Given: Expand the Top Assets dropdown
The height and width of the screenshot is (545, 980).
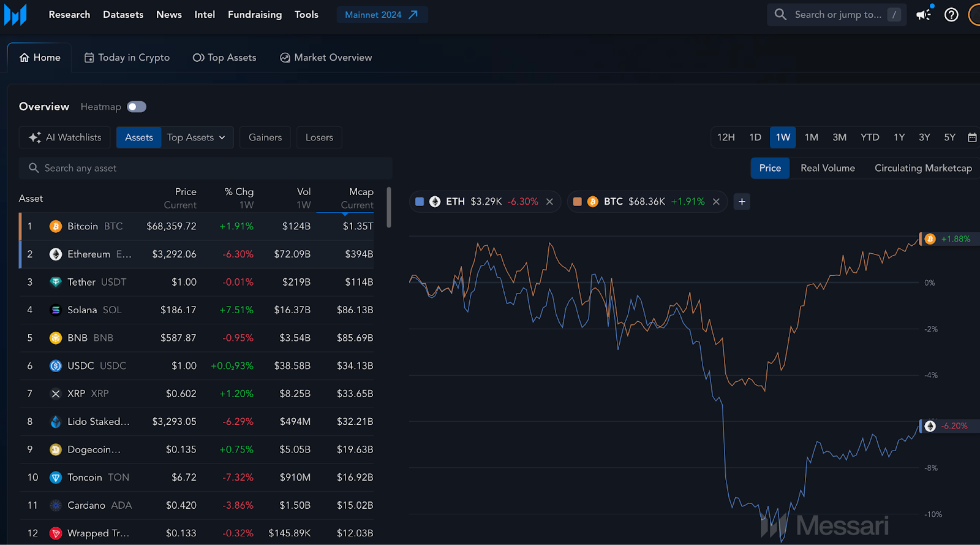Looking at the screenshot, I should click(197, 137).
